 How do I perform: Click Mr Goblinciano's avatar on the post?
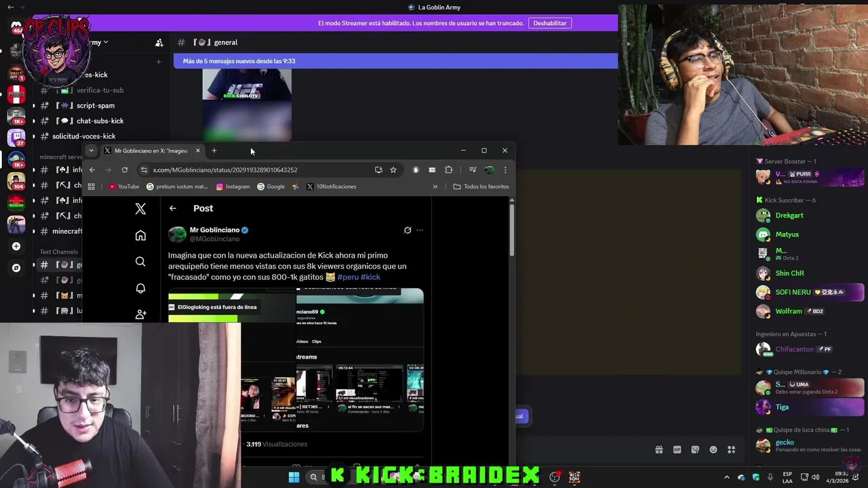pos(177,235)
